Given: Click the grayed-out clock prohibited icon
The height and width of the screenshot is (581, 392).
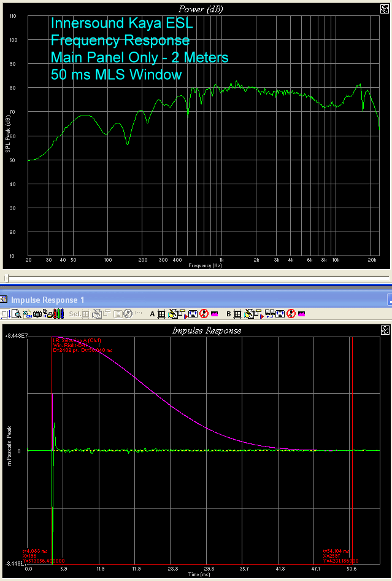Looking at the screenshot, I should click(x=128, y=314).
